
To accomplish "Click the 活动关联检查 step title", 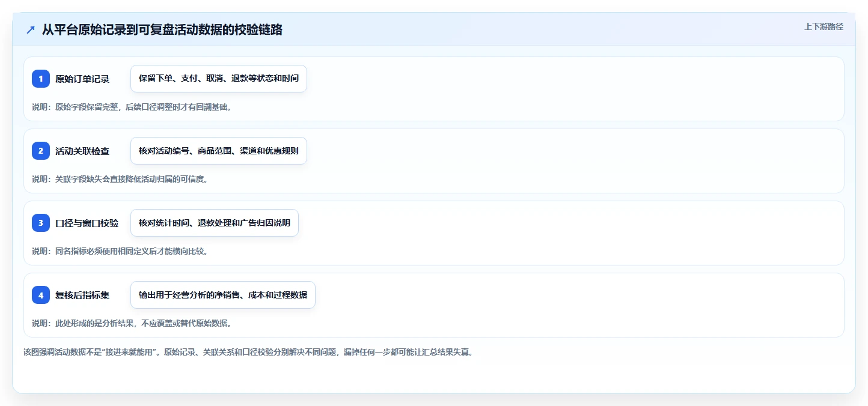I will pos(82,151).
